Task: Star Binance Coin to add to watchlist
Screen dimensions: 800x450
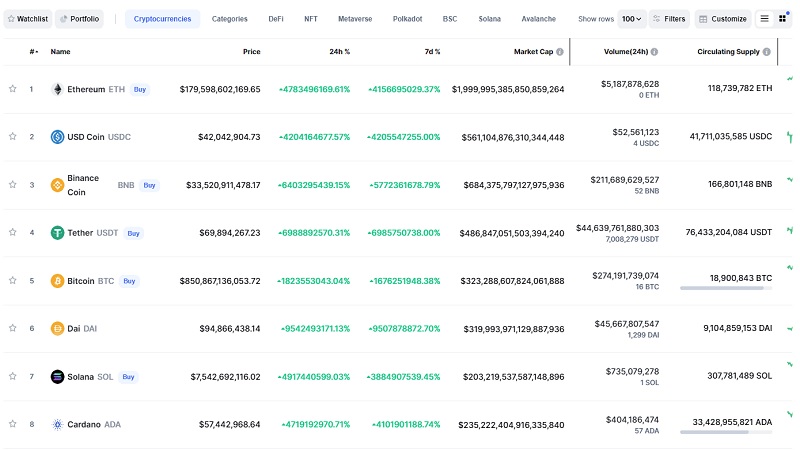Action: [x=13, y=184]
